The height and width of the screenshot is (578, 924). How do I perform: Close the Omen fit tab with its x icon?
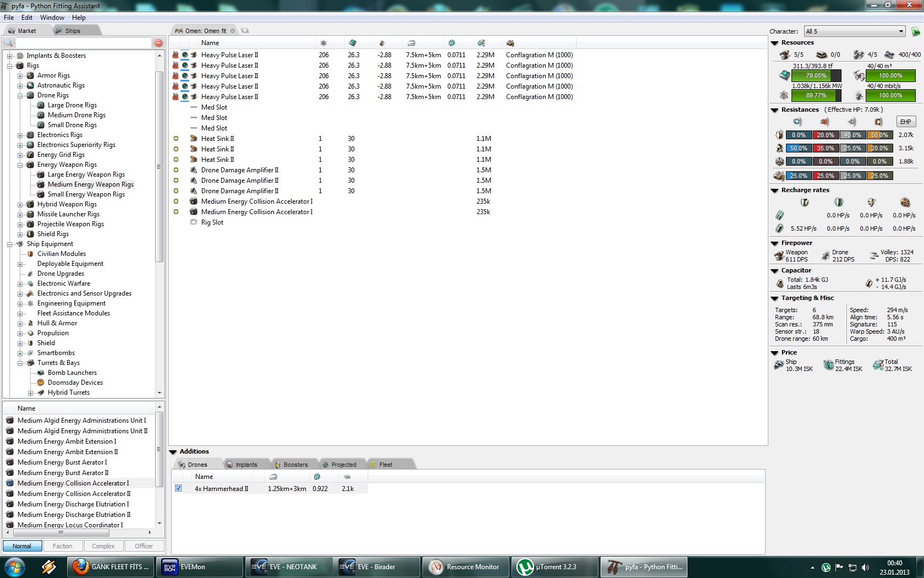click(x=233, y=31)
